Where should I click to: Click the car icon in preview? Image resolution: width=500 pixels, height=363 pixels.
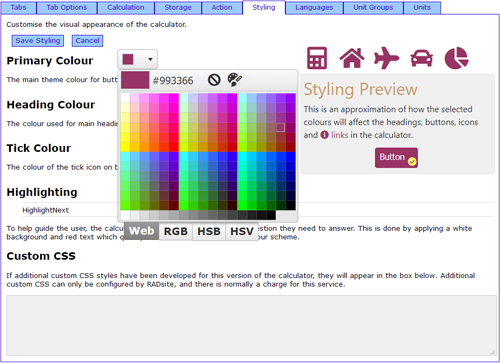pos(422,58)
